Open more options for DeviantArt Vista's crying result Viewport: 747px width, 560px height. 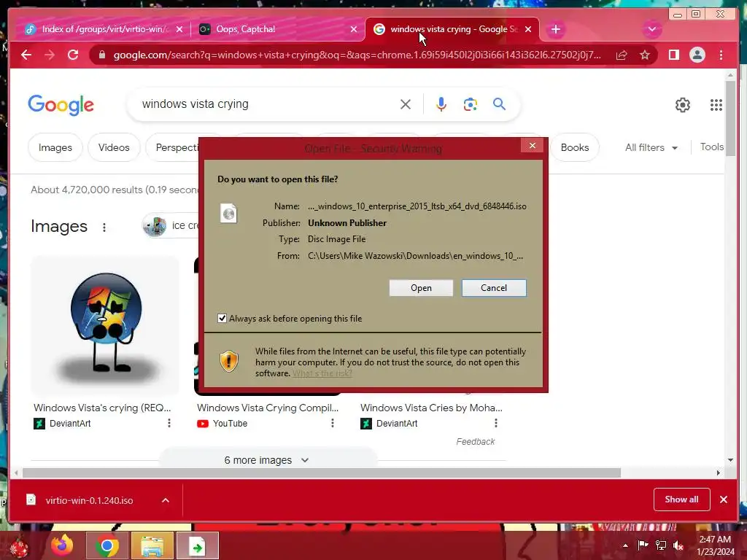[169, 423]
